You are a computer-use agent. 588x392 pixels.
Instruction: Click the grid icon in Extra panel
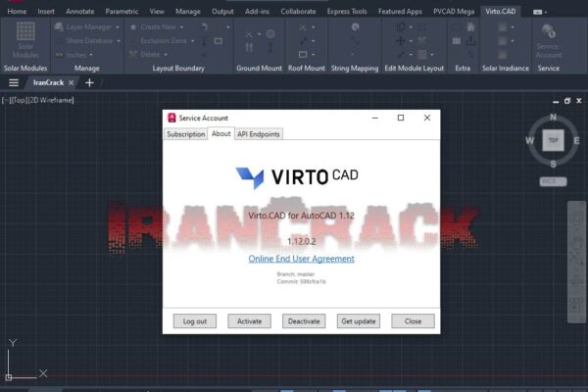pyautogui.click(x=457, y=40)
